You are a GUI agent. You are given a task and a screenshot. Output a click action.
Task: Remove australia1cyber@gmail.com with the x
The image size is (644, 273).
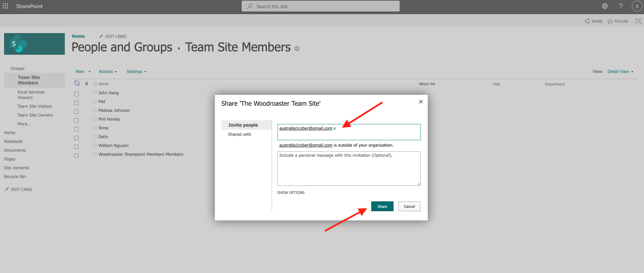pos(334,128)
